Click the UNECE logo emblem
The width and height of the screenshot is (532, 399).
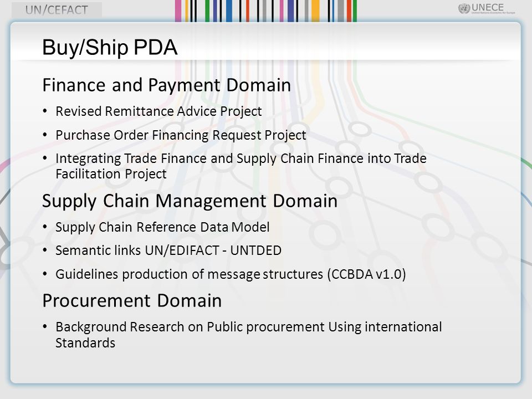pos(464,8)
